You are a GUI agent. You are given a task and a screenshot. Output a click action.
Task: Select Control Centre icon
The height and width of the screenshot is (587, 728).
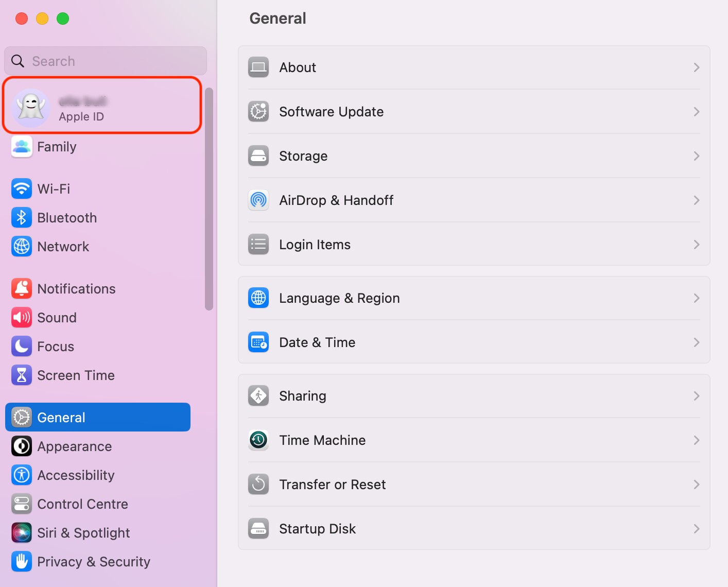pyautogui.click(x=22, y=504)
